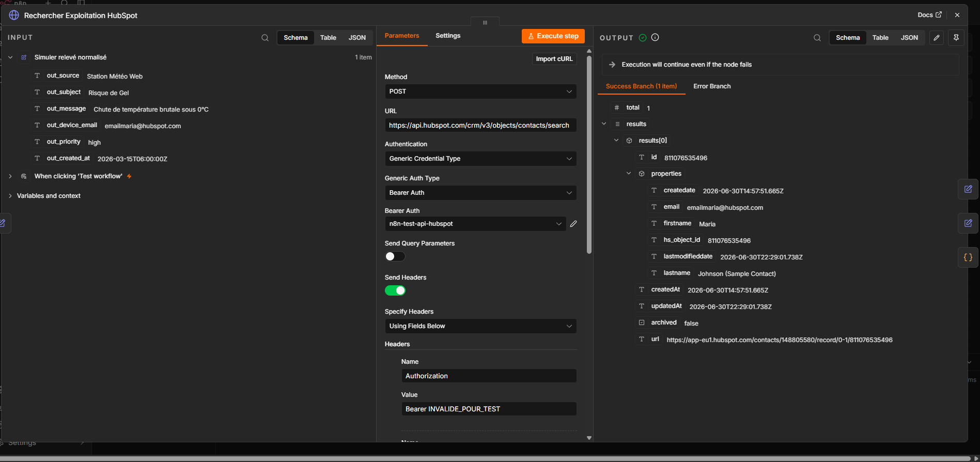Open the Bearer Auth credential dropdown
980x462 pixels.
point(475,224)
